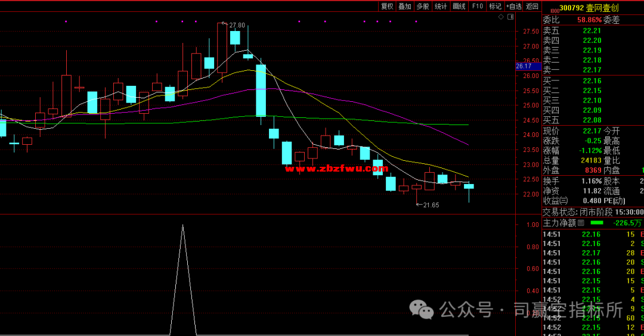Screen dimensions: 644x336
Task: Click the 卖四 price 22.20
Action: (592, 41)
